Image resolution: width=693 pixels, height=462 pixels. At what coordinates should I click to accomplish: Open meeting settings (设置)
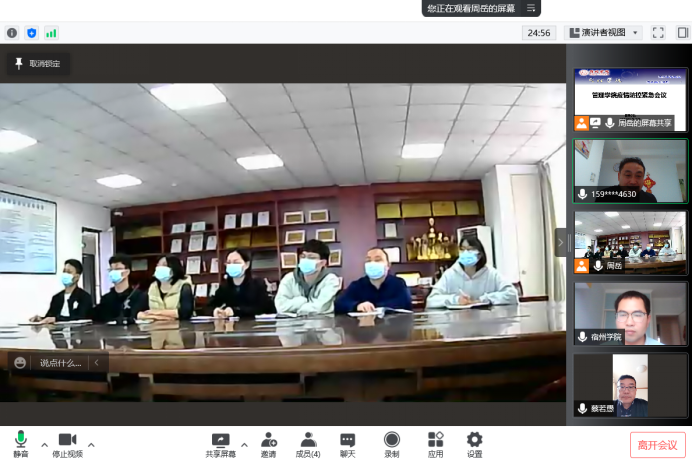click(x=474, y=444)
